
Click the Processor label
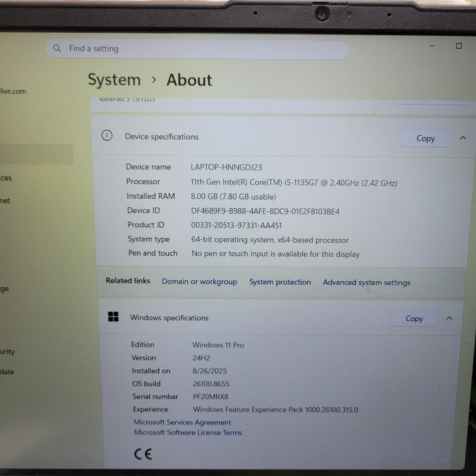pos(143,181)
